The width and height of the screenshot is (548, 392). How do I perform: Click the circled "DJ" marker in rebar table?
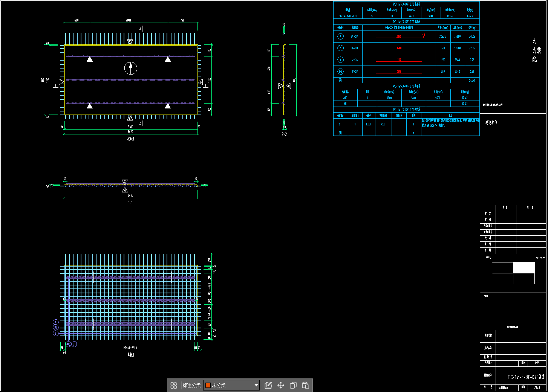point(340,71)
